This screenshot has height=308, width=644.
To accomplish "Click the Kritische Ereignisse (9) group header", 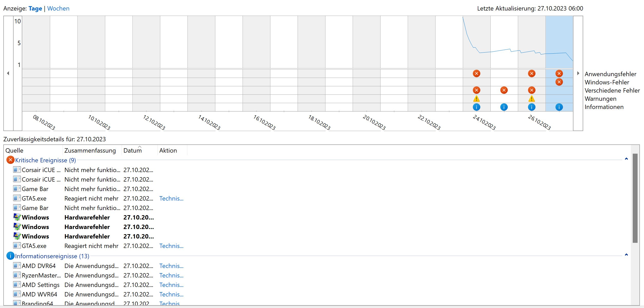I will (45, 160).
